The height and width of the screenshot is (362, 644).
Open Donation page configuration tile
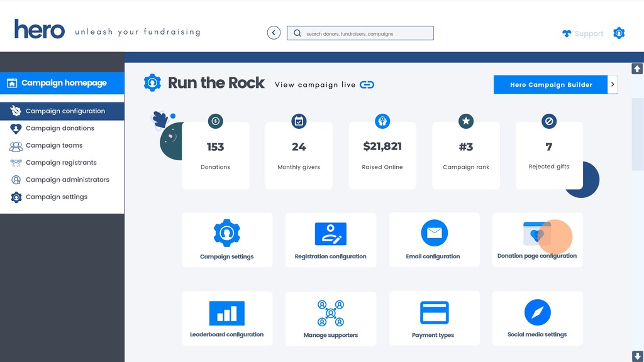point(537,239)
